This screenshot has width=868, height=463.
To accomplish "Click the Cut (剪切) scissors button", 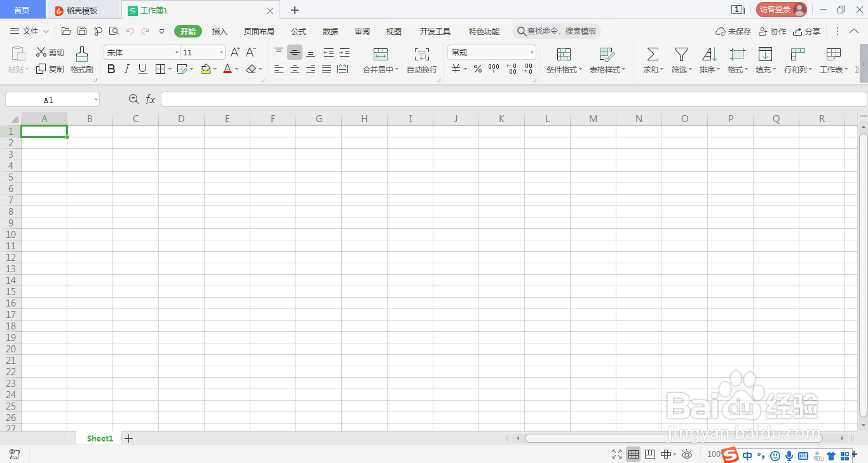I will (50, 52).
